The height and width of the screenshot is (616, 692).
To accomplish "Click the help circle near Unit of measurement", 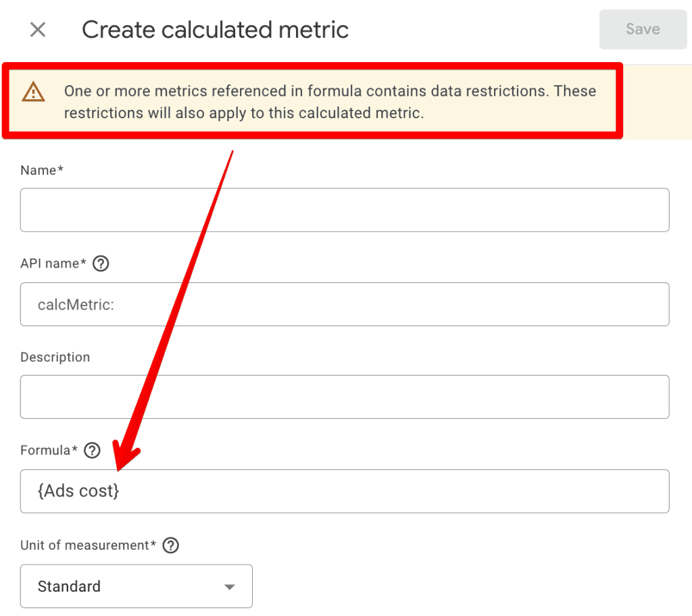I will click(170, 546).
